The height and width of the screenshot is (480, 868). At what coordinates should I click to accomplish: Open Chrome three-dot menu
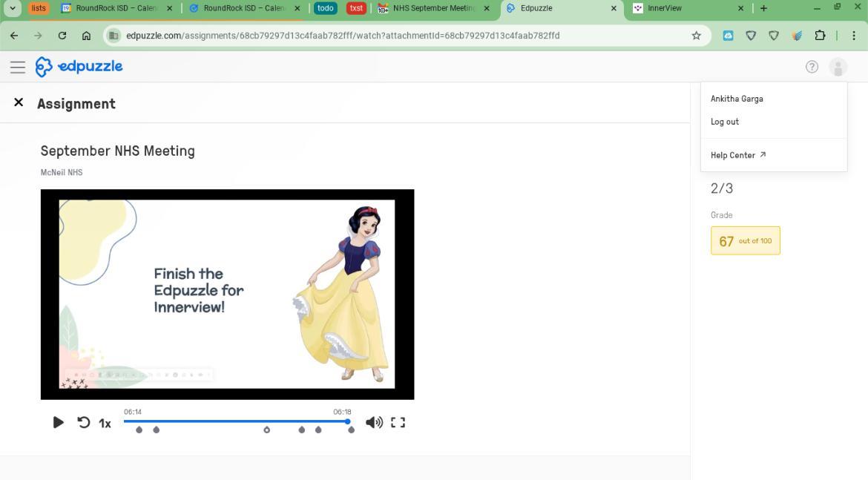(854, 36)
